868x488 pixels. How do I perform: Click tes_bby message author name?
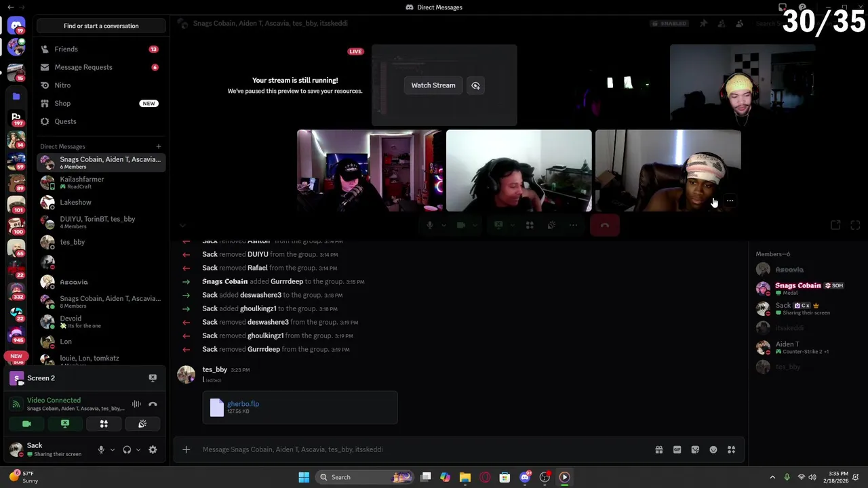[x=214, y=369]
